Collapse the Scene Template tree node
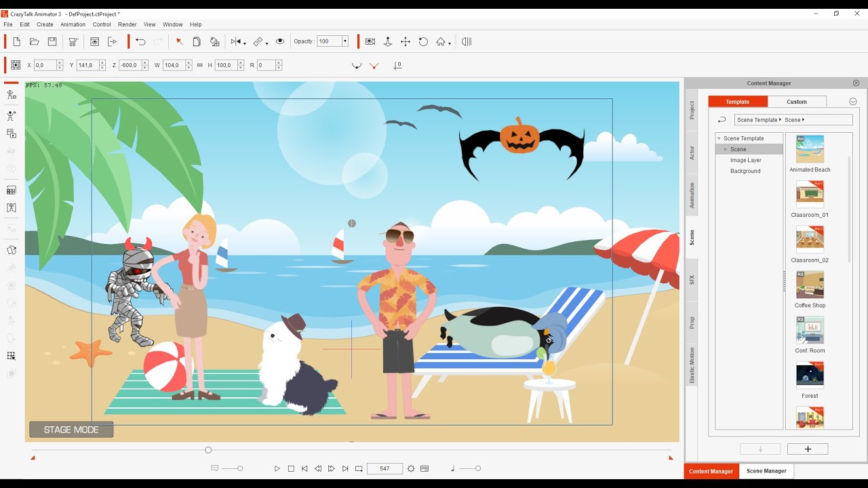Screen dimensions: 868x488 click(719, 138)
